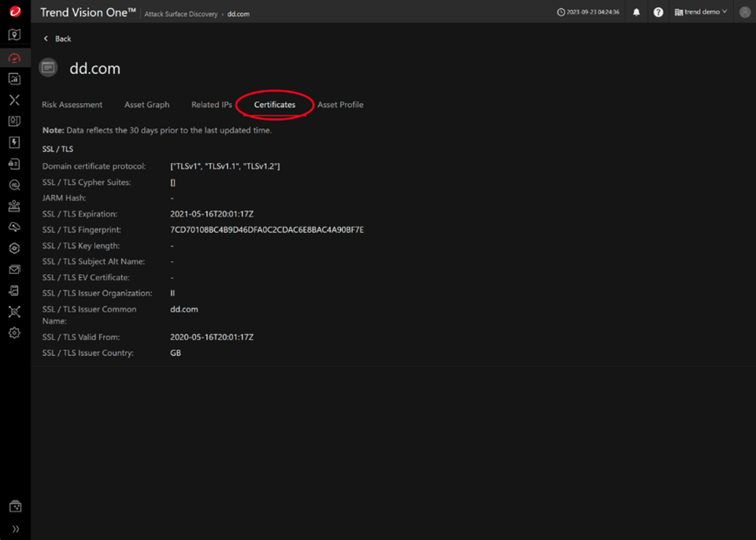This screenshot has width=756, height=540.
Task: Open the gear settings sidebar icon
Action: (14, 333)
